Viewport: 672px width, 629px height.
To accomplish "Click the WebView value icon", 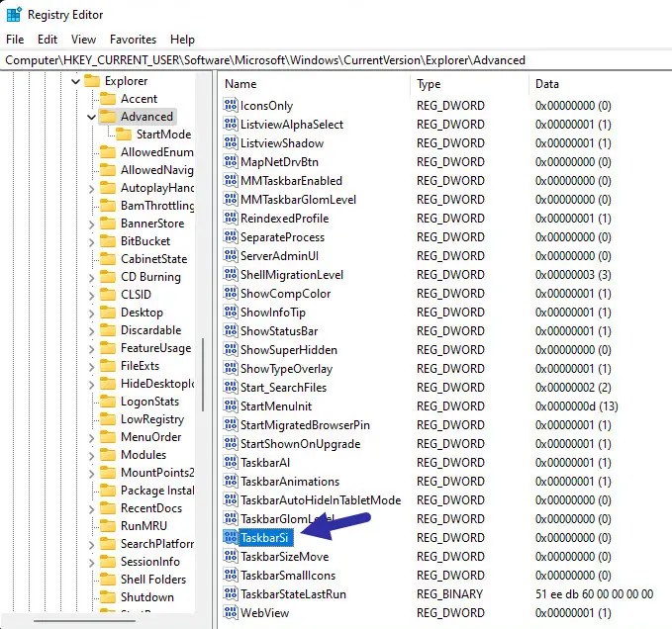I will coord(231,613).
